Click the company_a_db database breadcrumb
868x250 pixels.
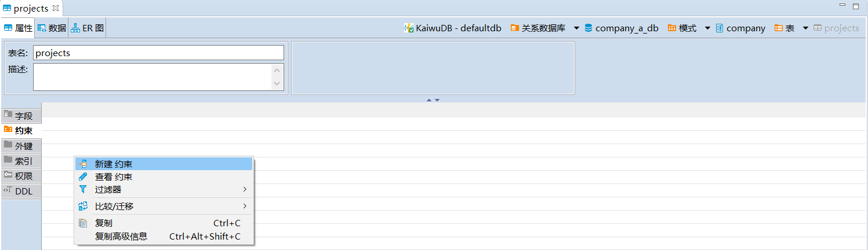626,28
